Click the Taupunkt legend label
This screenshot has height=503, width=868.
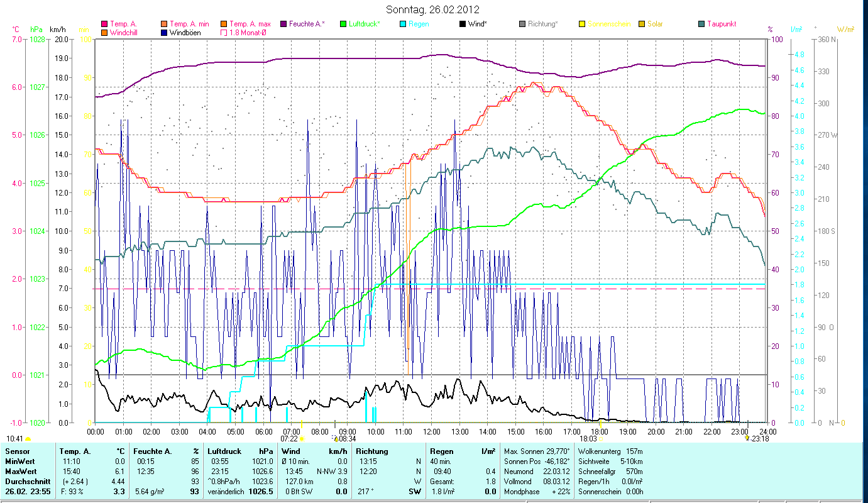tap(721, 24)
